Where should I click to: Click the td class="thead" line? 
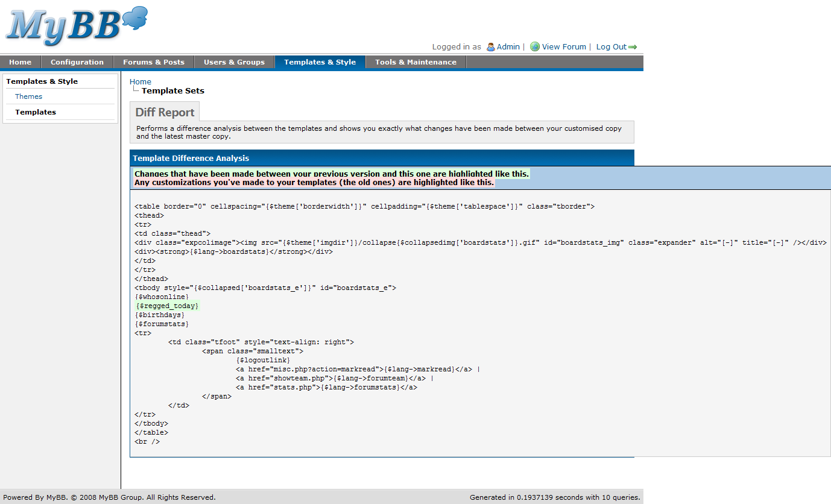[x=172, y=234]
